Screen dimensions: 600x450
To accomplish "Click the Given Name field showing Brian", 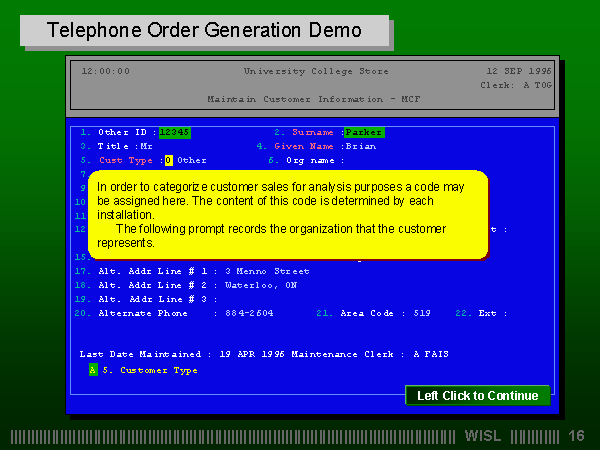I will (x=360, y=146).
